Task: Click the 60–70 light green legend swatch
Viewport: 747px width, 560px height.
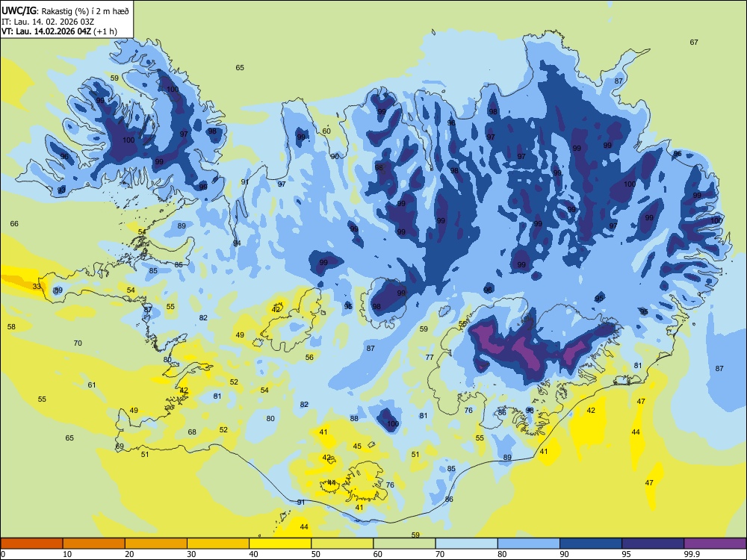Action: point(404,544)
